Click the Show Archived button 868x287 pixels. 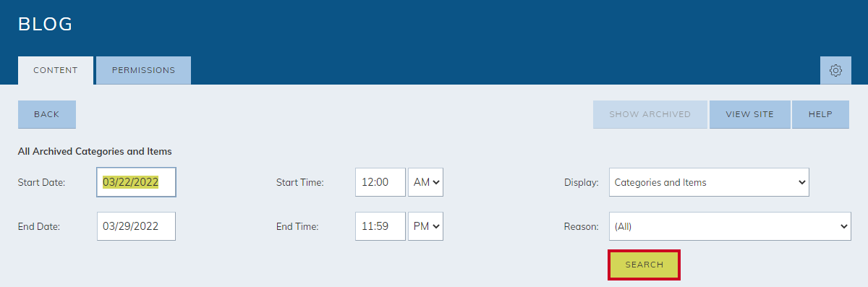650,114
